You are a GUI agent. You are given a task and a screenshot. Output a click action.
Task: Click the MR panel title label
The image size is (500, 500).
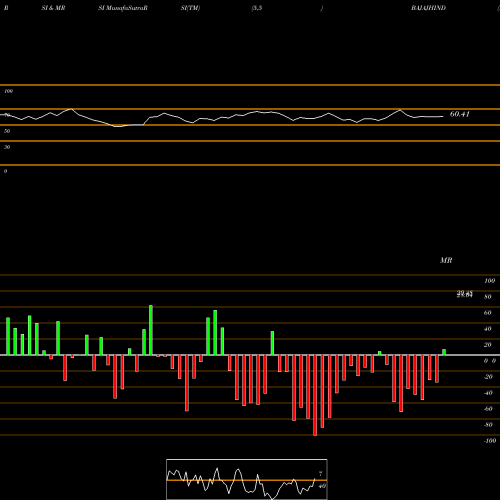pyautogui.click(x=446, y=260)
